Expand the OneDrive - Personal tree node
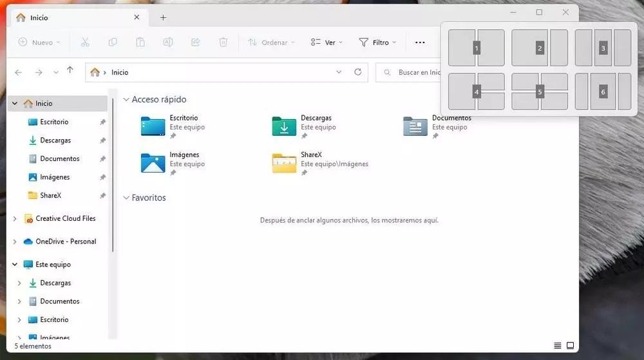The image size is (644, 360). [x=15, y=242]
